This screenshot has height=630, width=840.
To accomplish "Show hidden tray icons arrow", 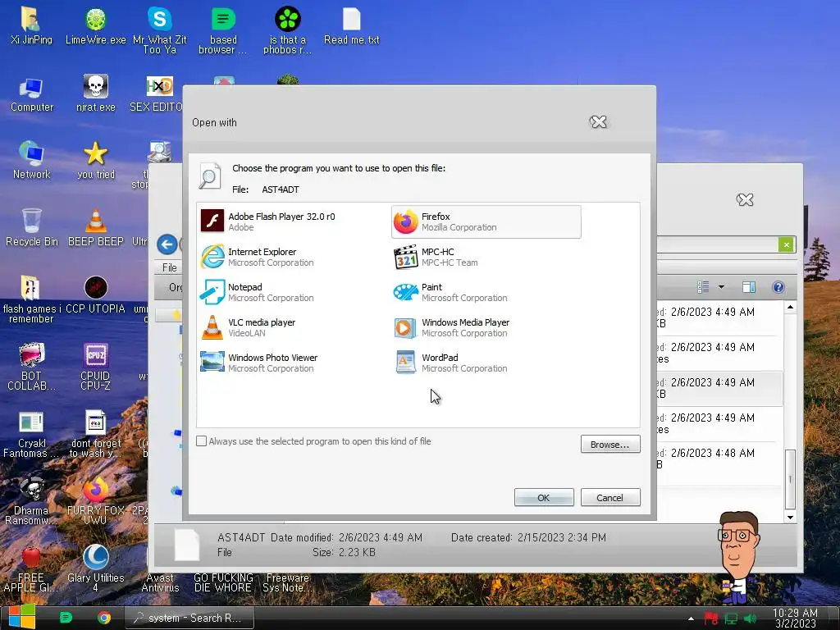I will tap(691, 619).
